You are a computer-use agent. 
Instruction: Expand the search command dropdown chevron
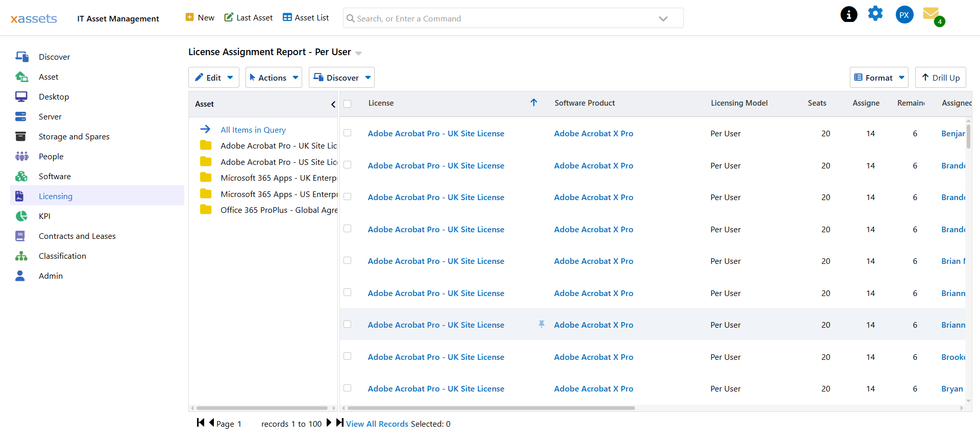(x=663, y=19)
